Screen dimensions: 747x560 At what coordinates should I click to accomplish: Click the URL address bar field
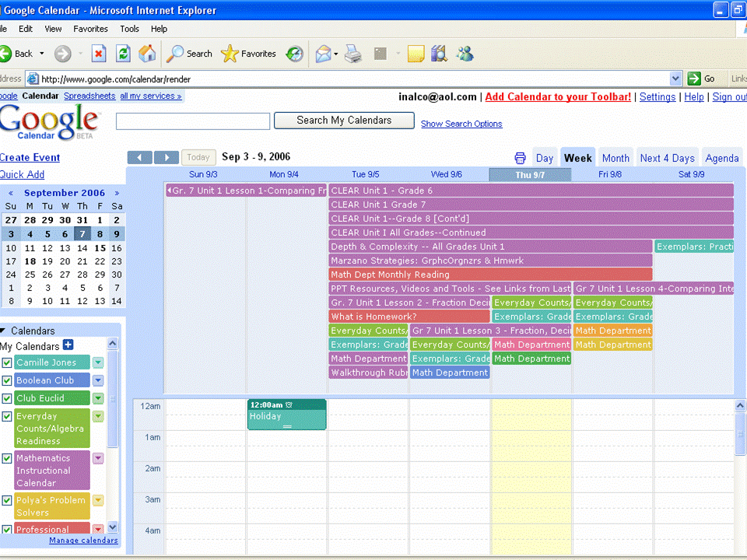[352, 79]
